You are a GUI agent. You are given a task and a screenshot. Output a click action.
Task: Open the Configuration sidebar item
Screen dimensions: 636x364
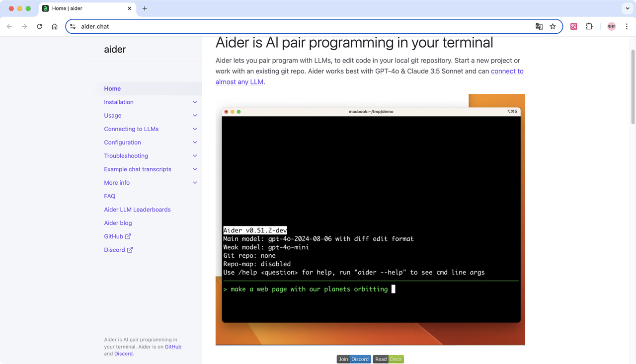tap(122, 142)
